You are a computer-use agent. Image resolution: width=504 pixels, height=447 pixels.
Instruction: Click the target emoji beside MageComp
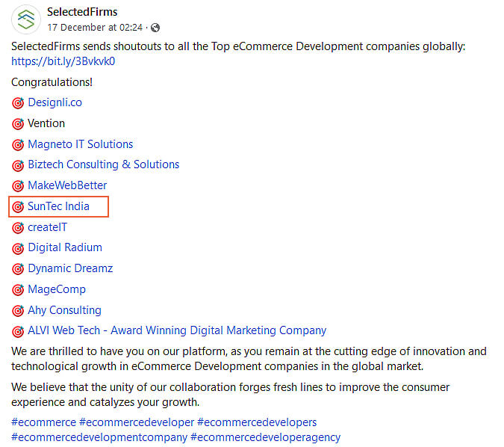pos(18,290)
